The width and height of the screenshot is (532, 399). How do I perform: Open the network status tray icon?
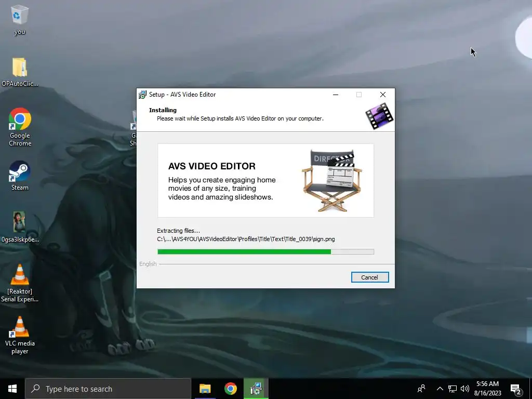coord(453,389)
